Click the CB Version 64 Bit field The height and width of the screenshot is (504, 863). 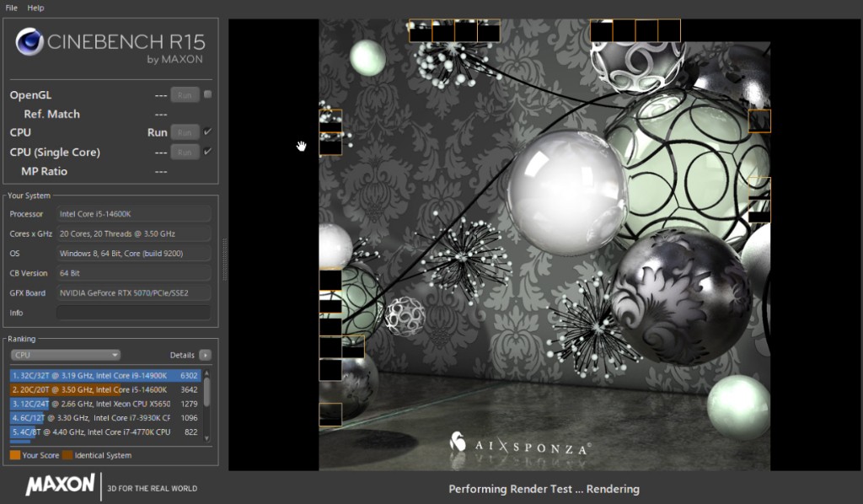coord(134,273)
